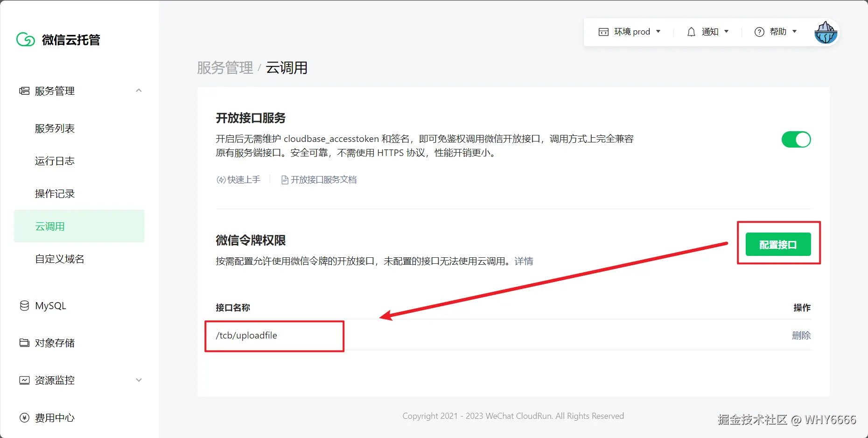Screen dimensions: 868x438
Task: Expand the 资源监控 section chevron
Action: pyautogui.click(x=139, y=380)
